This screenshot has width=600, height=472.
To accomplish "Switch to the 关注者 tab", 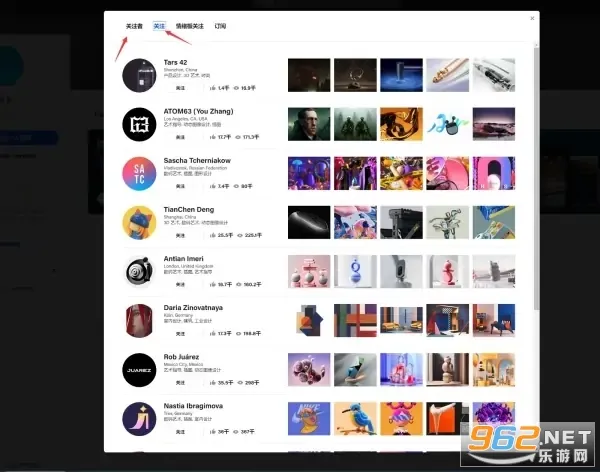I will pos(134,26).
